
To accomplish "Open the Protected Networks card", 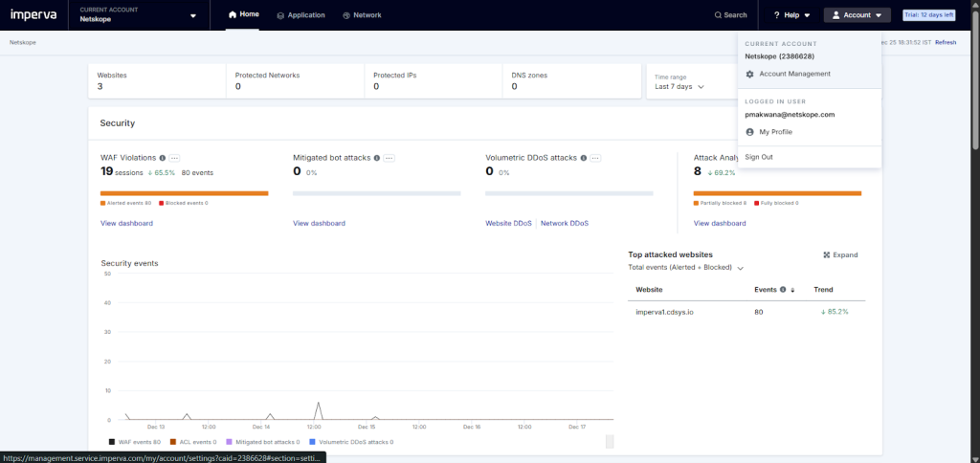I will coord(295,80).
